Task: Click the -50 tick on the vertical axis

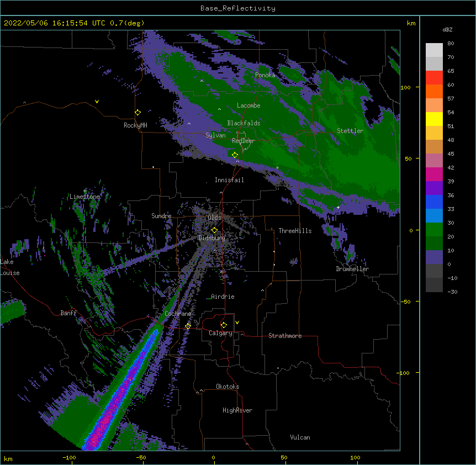Action: coord(405,302)
